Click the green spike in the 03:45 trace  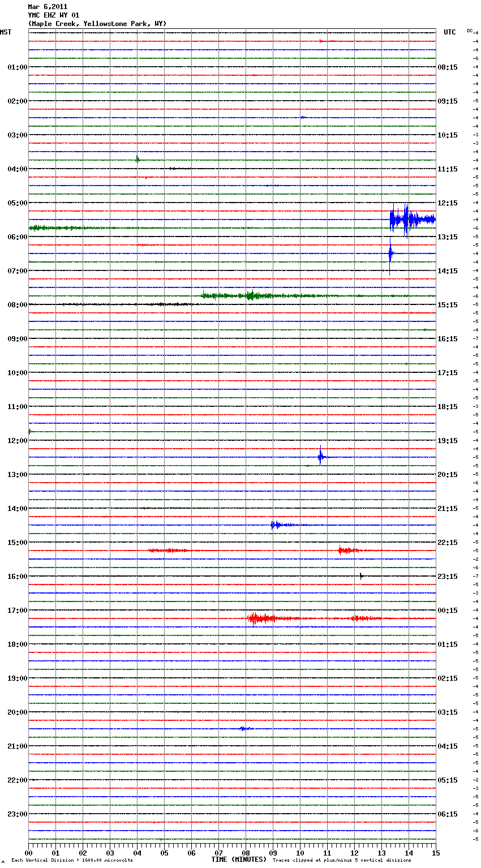click(137, 159)
